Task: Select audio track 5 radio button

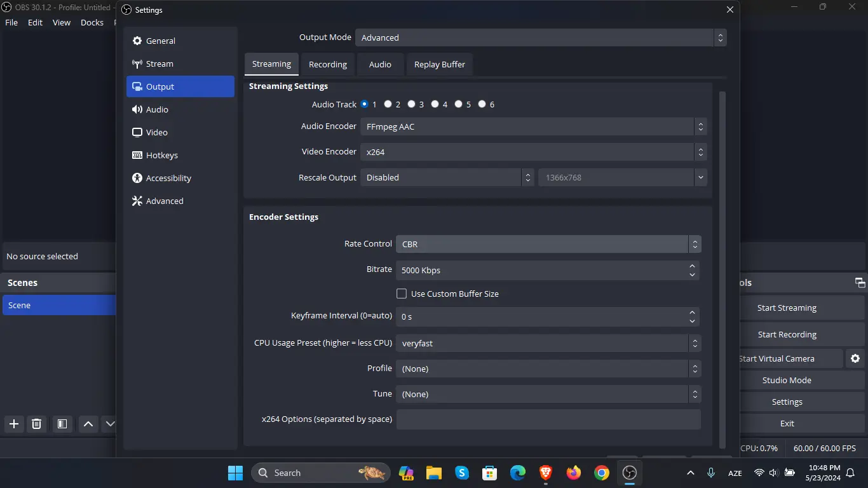Action: (x=458, y=104)
